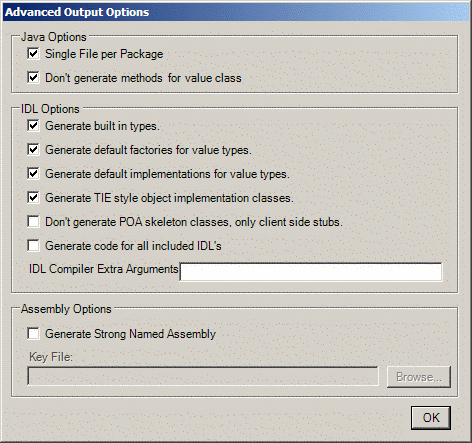Click the Advanced Output Options title bar
Screen dimensions: 472x443
click(x=236, y=12)
